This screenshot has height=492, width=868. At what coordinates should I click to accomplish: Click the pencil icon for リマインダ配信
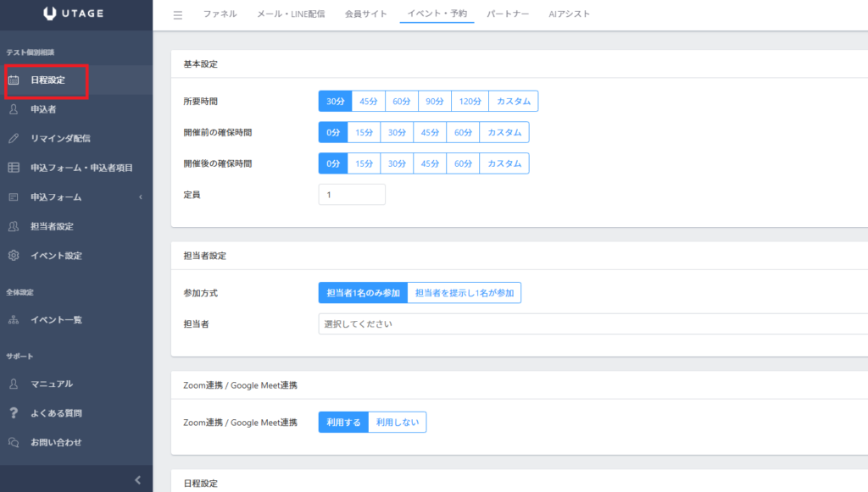coord(14,138)
